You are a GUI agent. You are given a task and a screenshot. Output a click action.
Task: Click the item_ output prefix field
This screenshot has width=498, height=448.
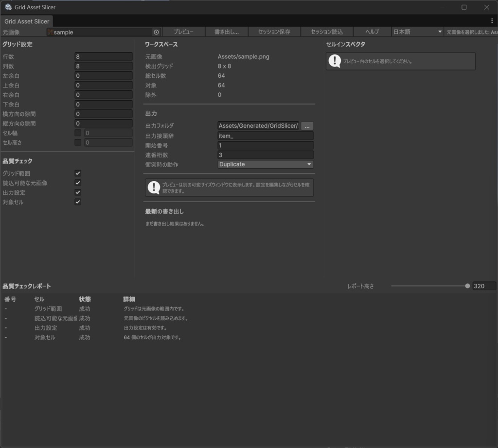click(x=265, y=135)
